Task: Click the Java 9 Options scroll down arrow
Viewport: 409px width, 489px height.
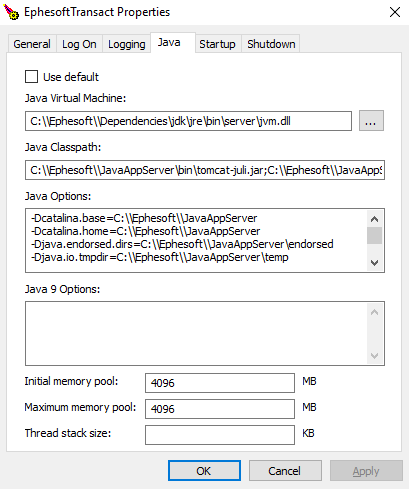Action: pyautogui.click(x=374, y=355)
